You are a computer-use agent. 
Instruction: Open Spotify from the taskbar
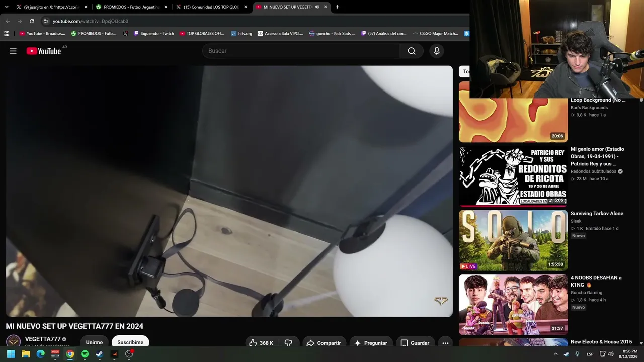pos(85,354)
